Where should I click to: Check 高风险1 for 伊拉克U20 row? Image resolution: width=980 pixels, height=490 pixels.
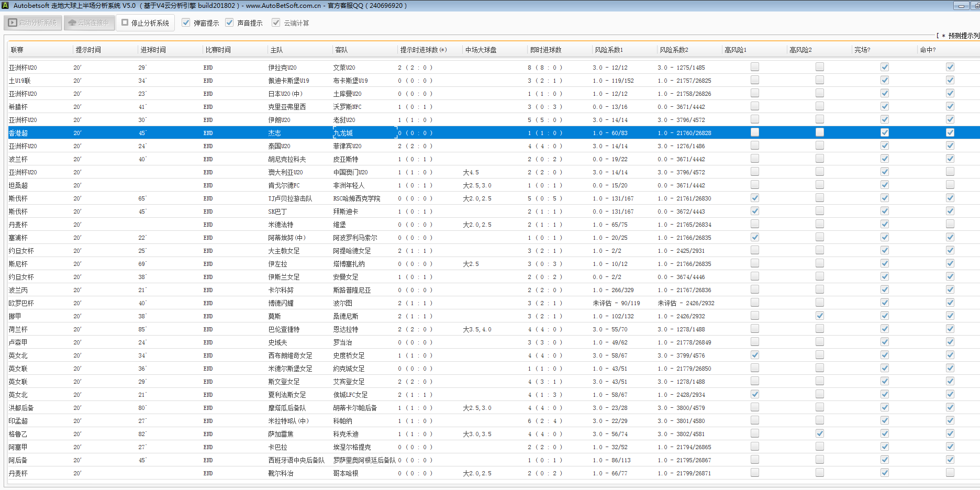click(x=754, y=67)
